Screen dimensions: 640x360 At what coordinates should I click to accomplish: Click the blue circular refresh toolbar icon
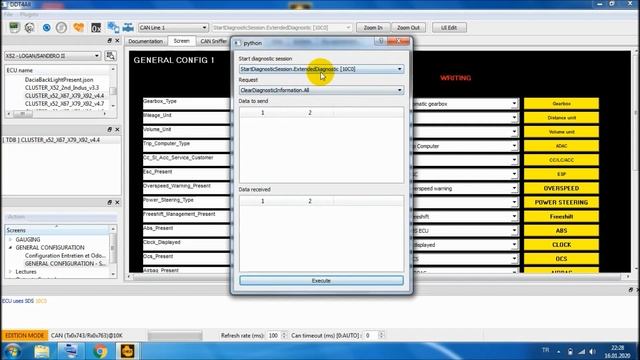coord(47,27)
